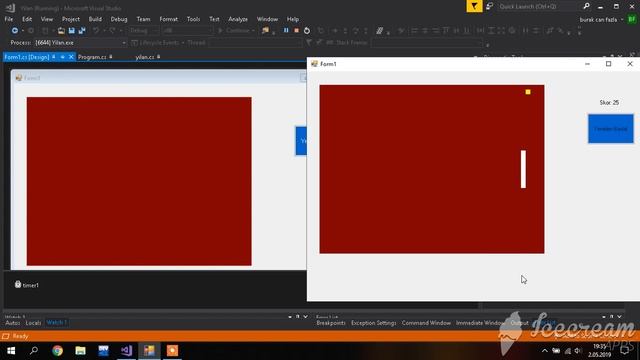
Task: Close the Form1.cs [Design] tab
Action: click(x=71, y=57)
